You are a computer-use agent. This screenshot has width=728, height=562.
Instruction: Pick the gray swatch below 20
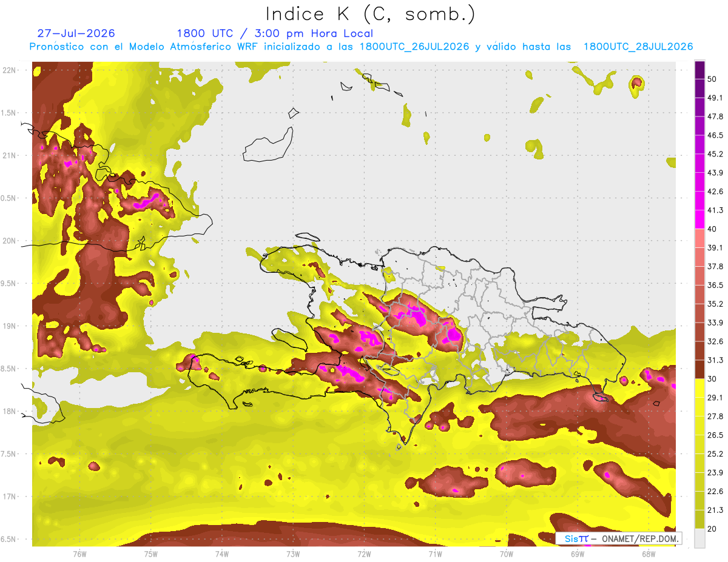pyautogui.click(x=699, y=538)
